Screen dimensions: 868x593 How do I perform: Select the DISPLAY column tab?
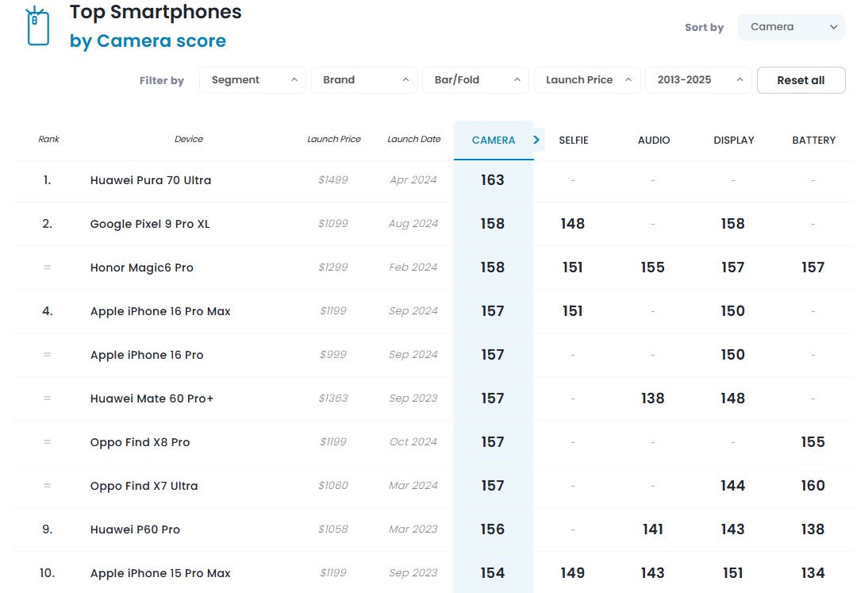point(733,141)
